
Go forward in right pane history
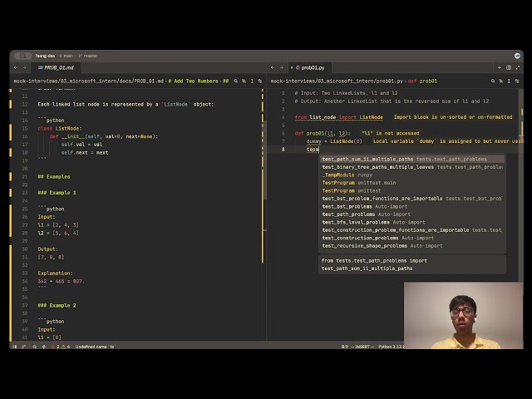click(281, 67)
